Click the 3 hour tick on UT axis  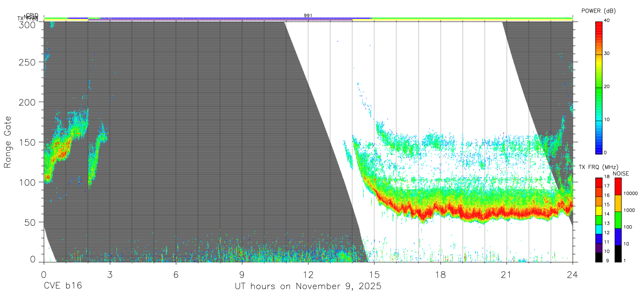coord(110,274)
